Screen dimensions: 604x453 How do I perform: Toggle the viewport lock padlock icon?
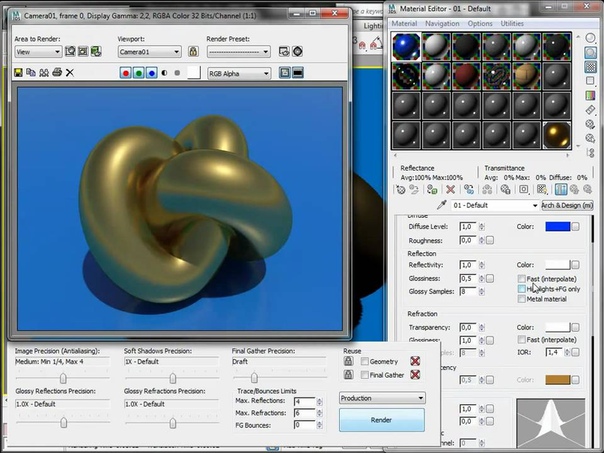coord(193,51)
